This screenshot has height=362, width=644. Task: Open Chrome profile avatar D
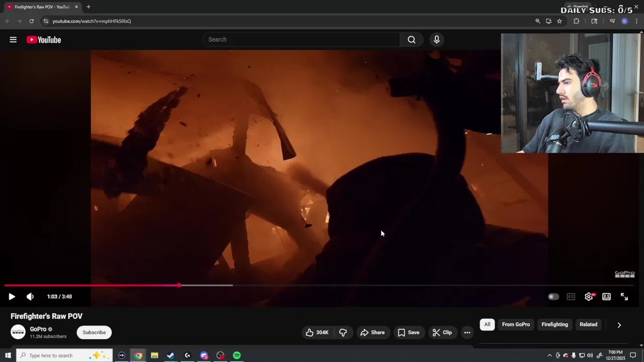pos(625,21)
